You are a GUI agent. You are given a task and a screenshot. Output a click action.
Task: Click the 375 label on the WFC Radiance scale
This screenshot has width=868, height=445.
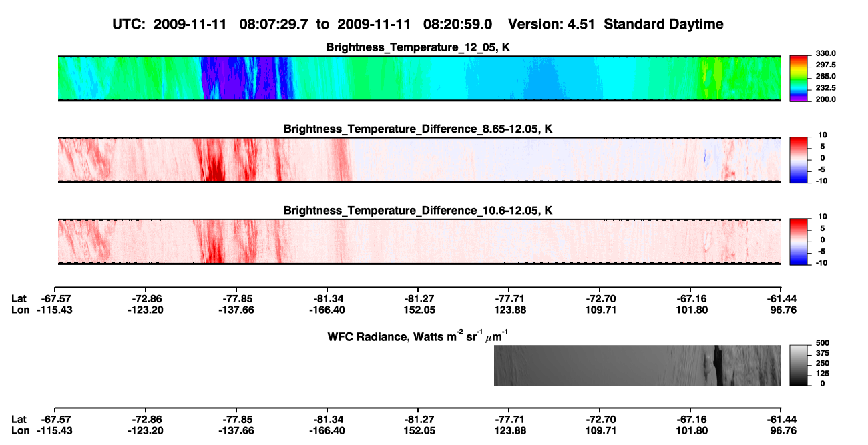tap(823, 353)
